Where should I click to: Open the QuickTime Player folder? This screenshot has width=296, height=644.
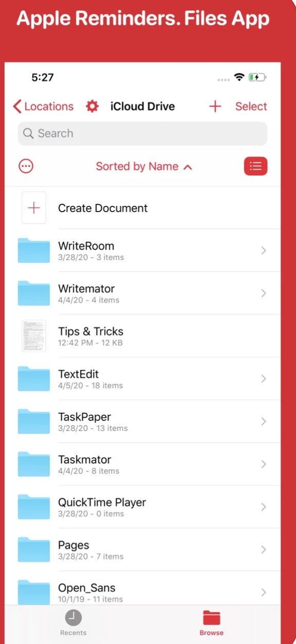click(143, 507)
